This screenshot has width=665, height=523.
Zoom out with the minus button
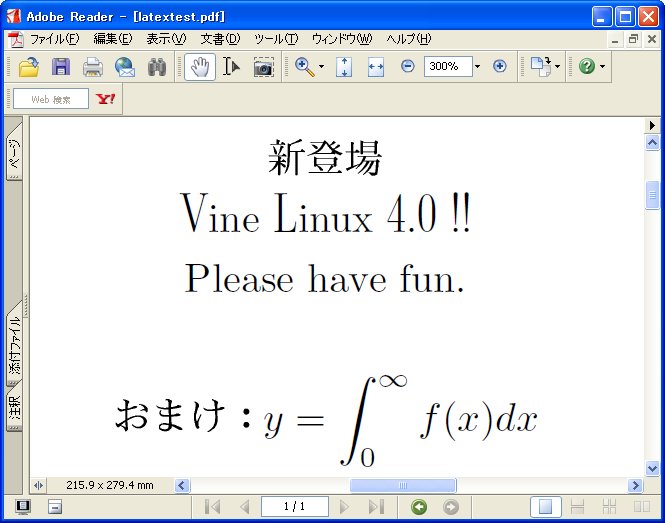408,66
